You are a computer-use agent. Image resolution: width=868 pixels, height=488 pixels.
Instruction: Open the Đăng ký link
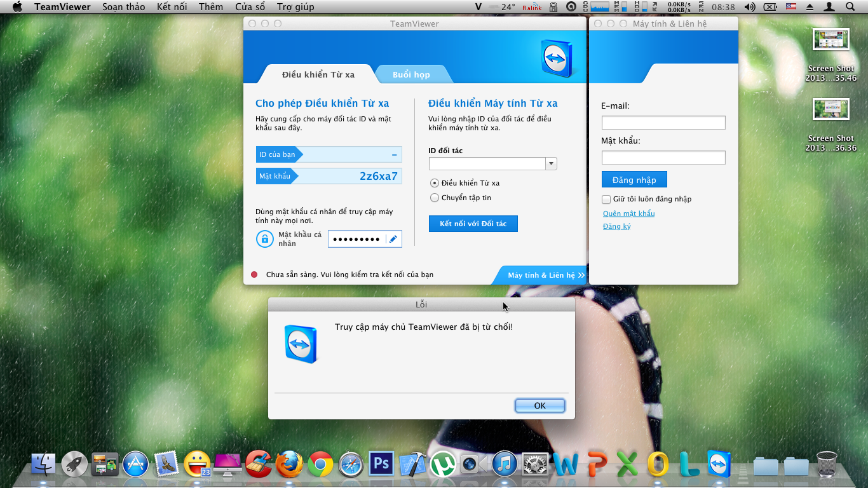tap(616, 226)
